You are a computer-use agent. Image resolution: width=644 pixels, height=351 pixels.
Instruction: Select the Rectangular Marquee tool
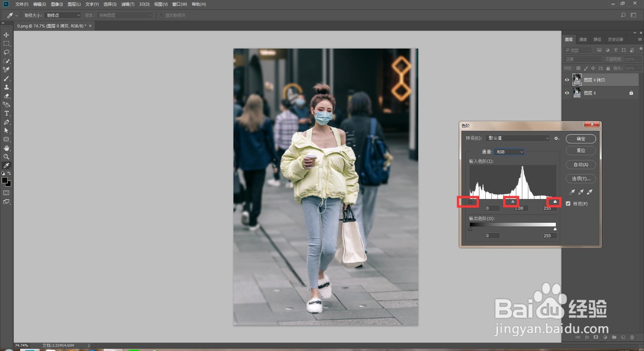(x=6, y=43)
